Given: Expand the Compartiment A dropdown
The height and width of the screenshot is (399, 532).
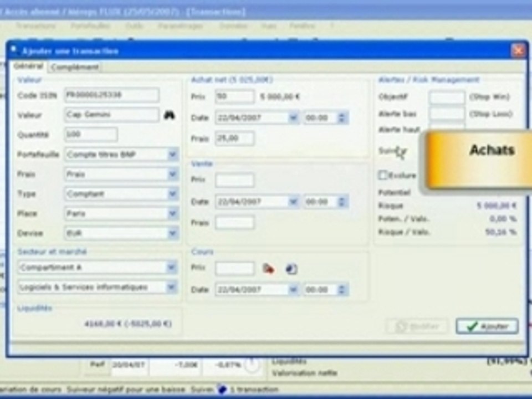Looking at the screenshot, I should pyautogui.click(x=172, y=267).
